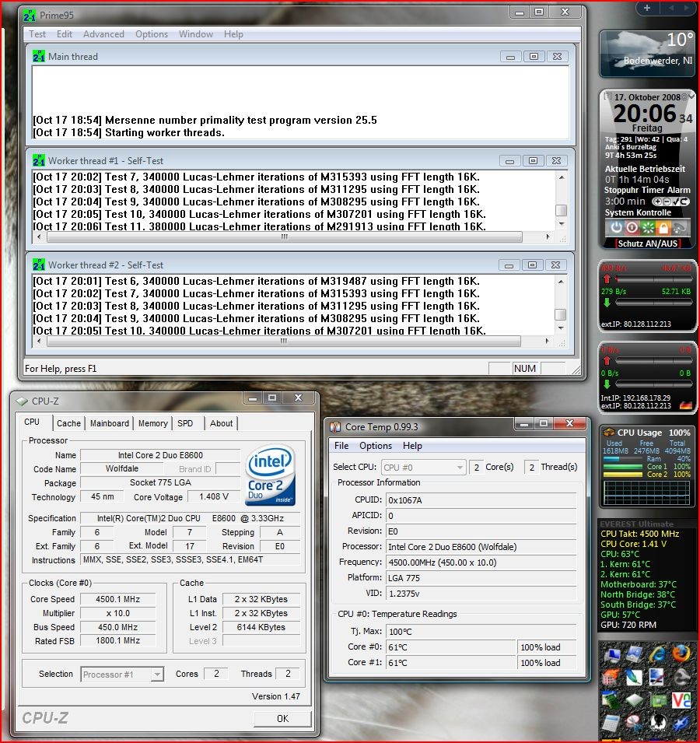Select Alarm in the clock gadget
This screenshot has width=700, height=743.
coord(679,190)
